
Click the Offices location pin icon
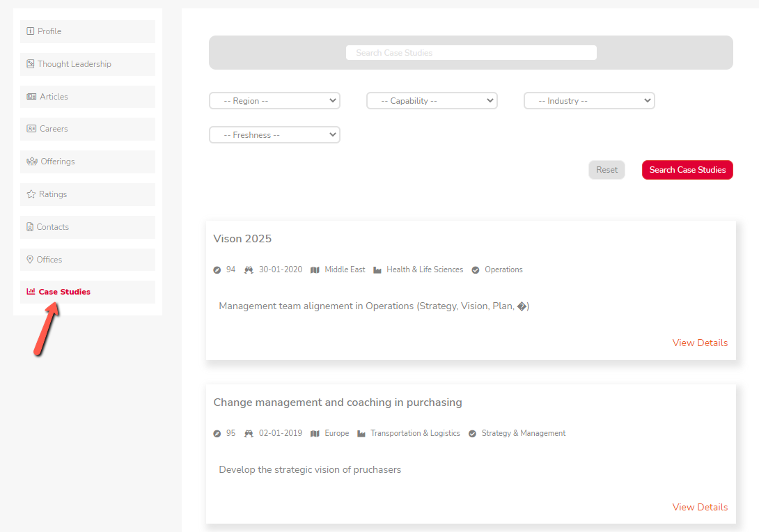coord(30,260)
